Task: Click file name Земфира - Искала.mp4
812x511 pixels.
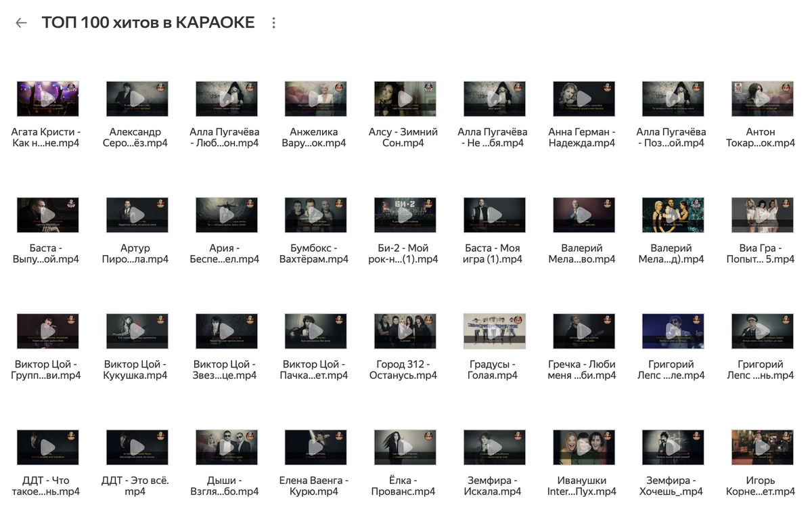Action: (493, 486)
